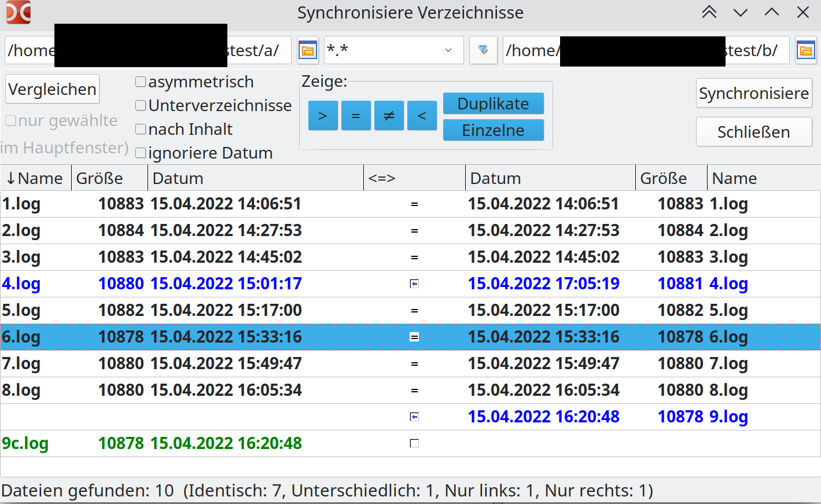Enable the asymmetrisch checkbox
Image resolution: width=821 pixels, height=504 pixels.
[x=141, y=82]
